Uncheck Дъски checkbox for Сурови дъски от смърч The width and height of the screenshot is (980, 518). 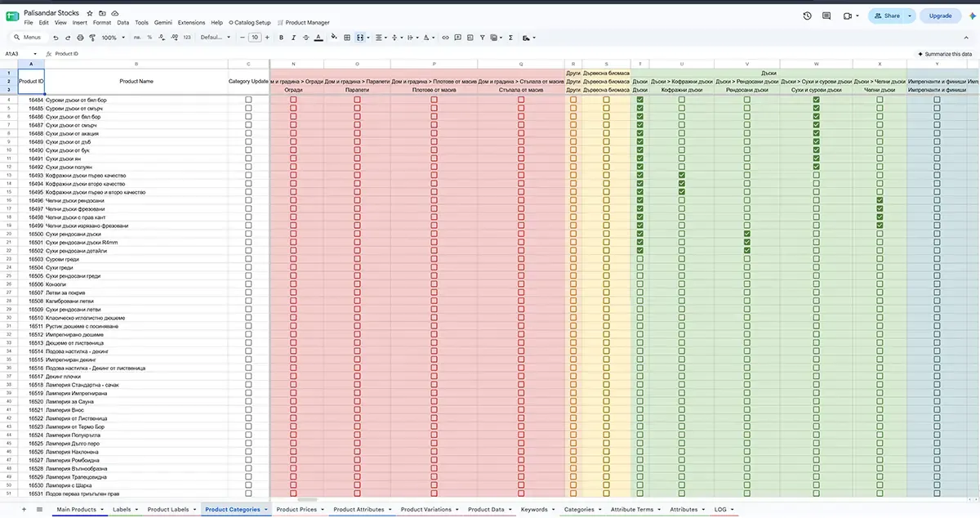[639, 108]
